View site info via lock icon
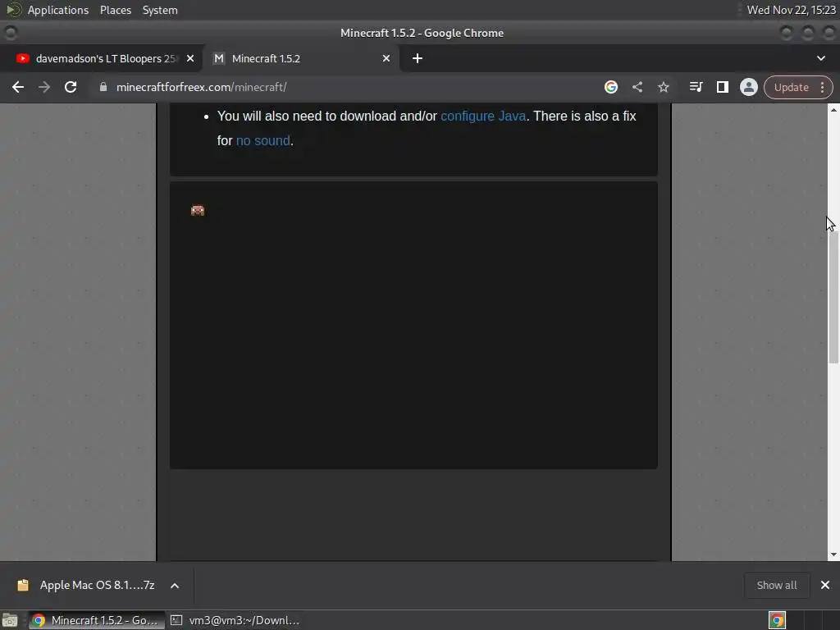 point(103,87)
